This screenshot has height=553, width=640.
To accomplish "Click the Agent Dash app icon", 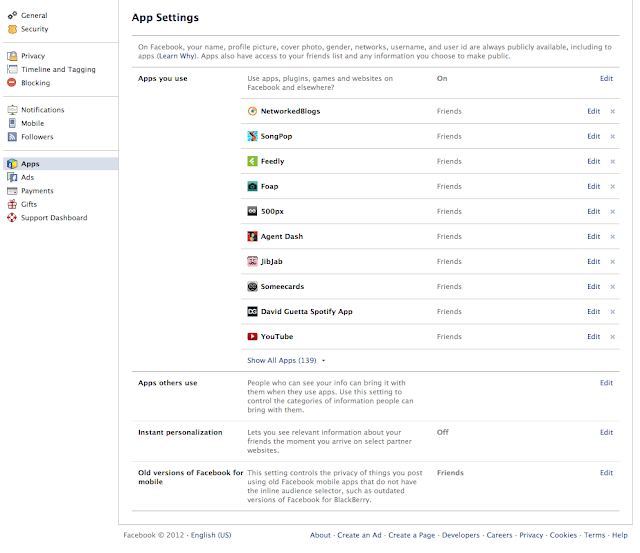I will [253, 236].
